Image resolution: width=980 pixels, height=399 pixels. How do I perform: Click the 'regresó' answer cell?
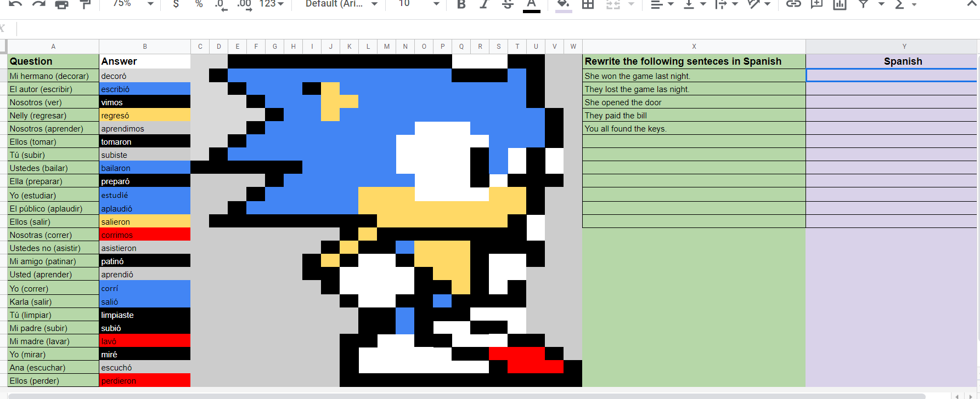coord(145,115)
